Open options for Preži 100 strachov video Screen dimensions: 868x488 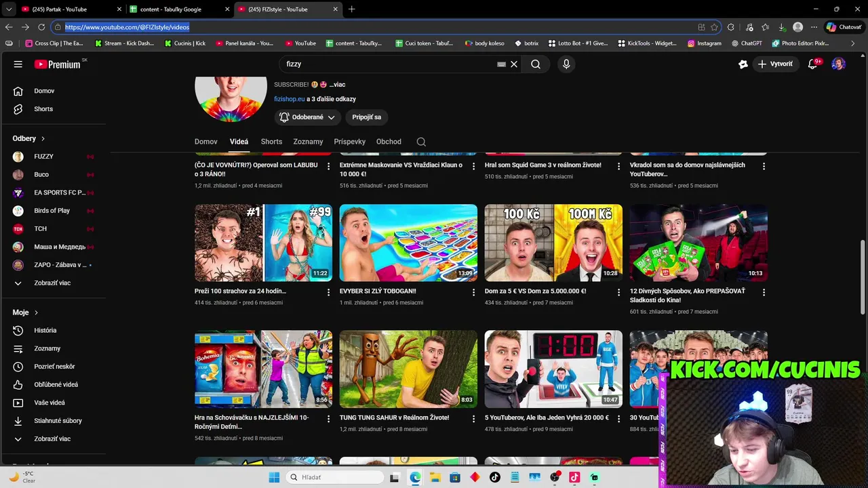coord(329,292)
